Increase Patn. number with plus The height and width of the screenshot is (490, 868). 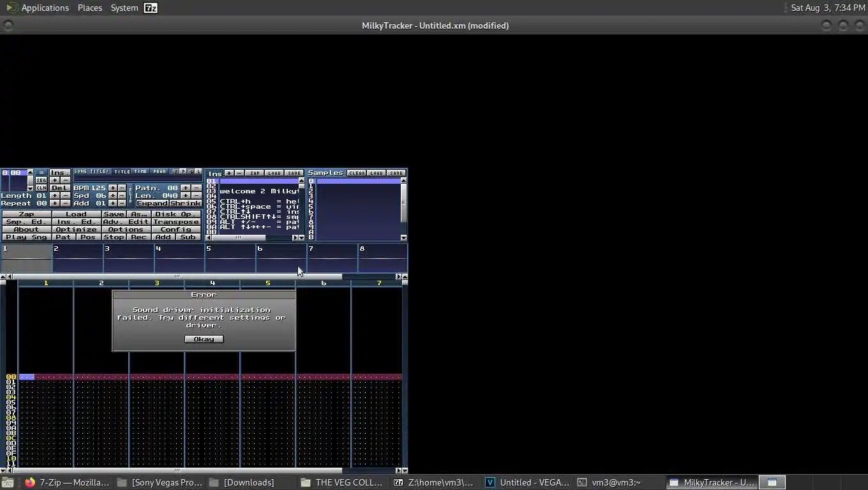(186, 188)
